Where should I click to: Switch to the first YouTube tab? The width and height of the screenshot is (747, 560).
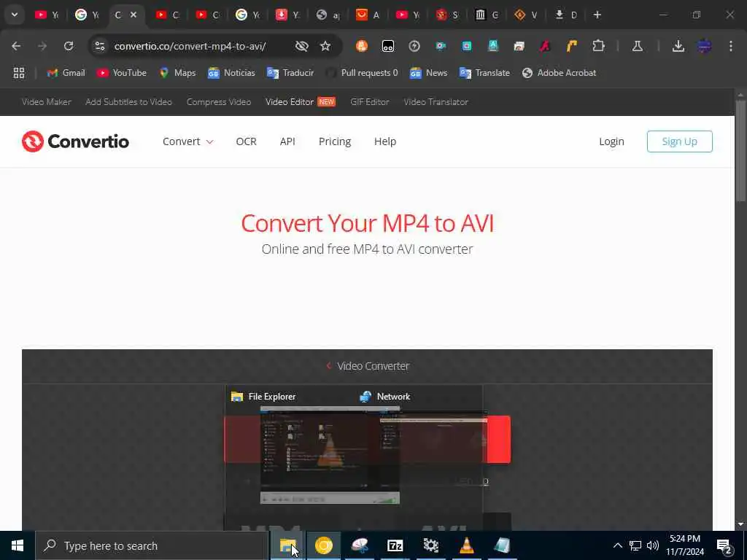47,15
